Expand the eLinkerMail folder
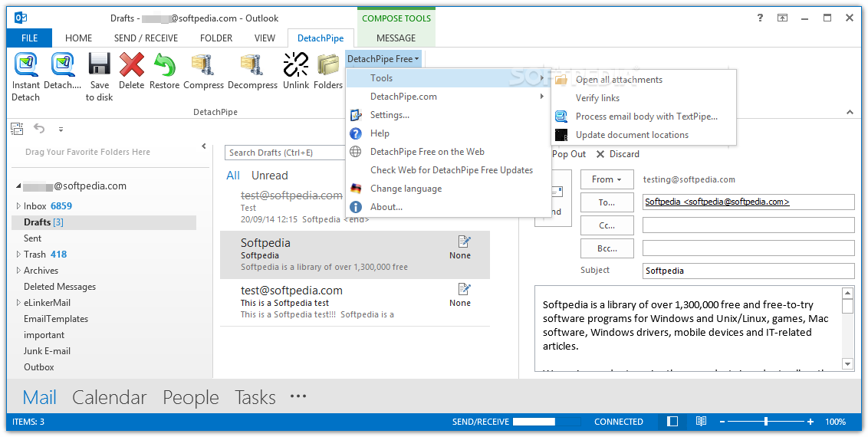This screenshot has width=868, height=437. [18, 303]
